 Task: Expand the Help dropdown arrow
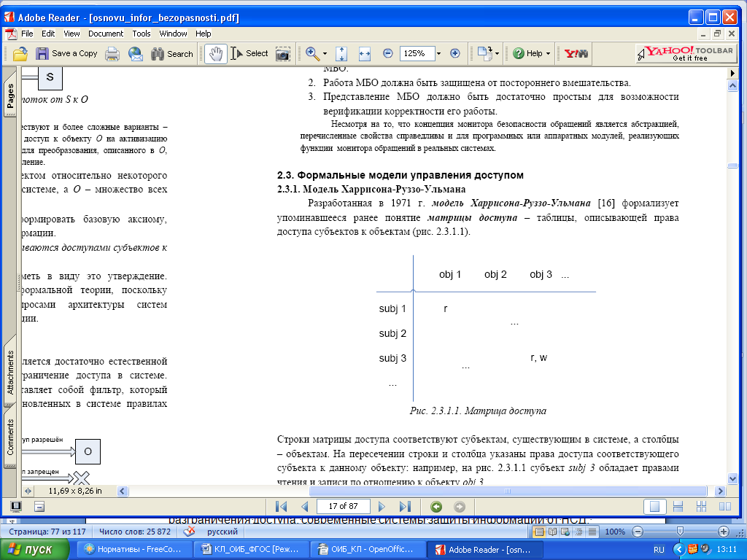tap(548, 54)
